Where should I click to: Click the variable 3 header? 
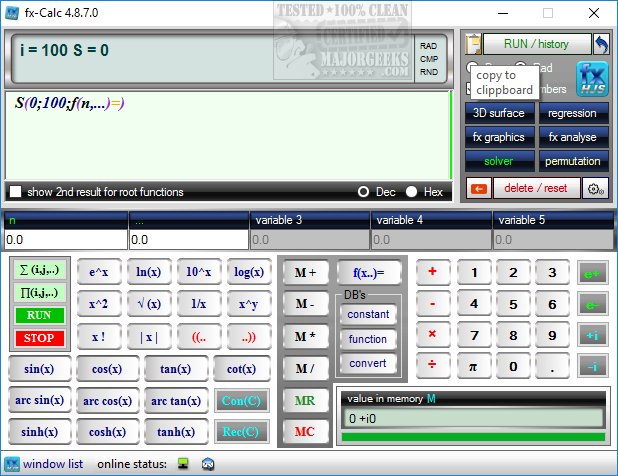pyautogui.click(x=310, y=220)
